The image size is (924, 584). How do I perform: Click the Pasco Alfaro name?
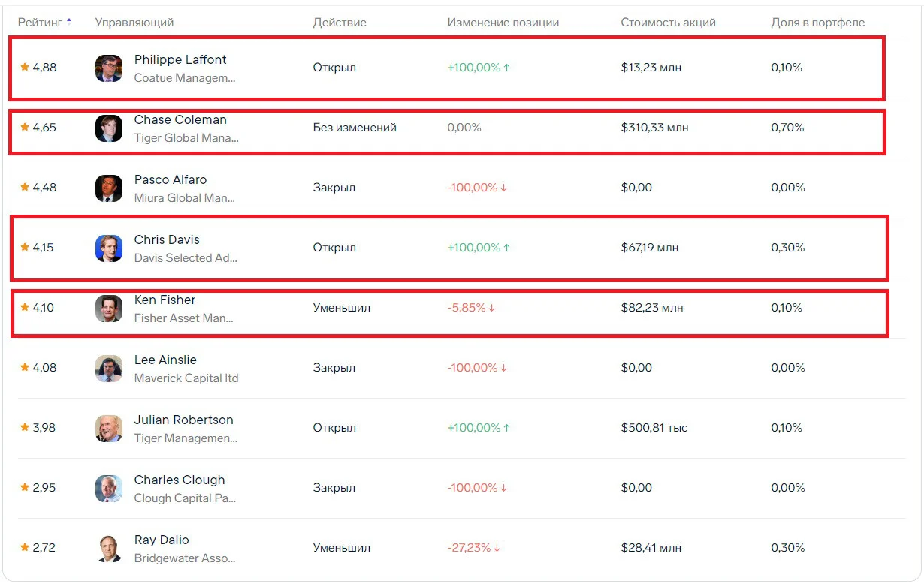(171, 179)
